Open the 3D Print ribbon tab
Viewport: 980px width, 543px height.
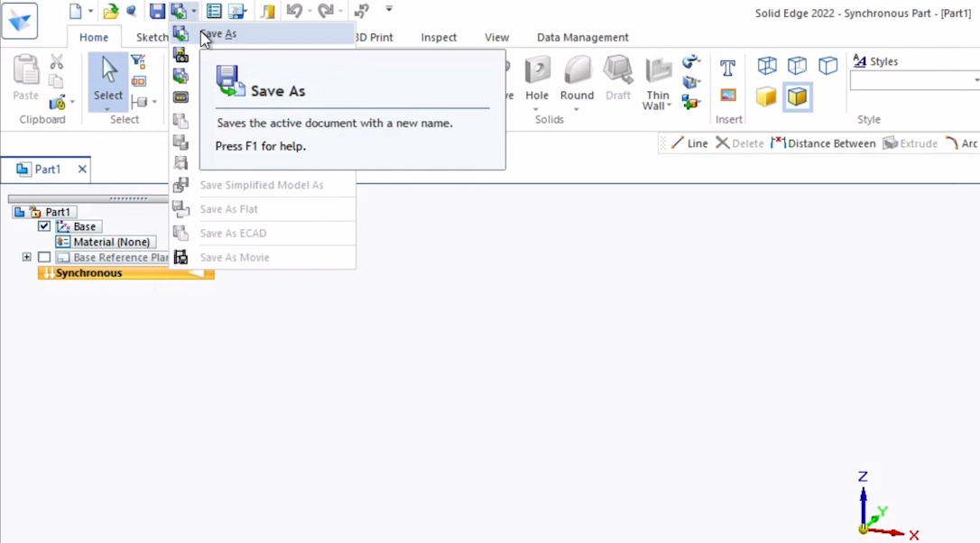[x=374, y=38]
